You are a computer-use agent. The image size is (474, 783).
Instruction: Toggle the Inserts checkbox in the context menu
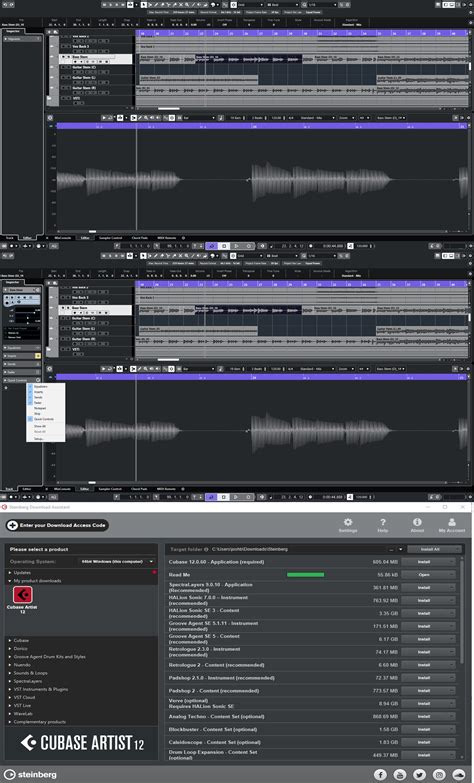click(30, 392)
